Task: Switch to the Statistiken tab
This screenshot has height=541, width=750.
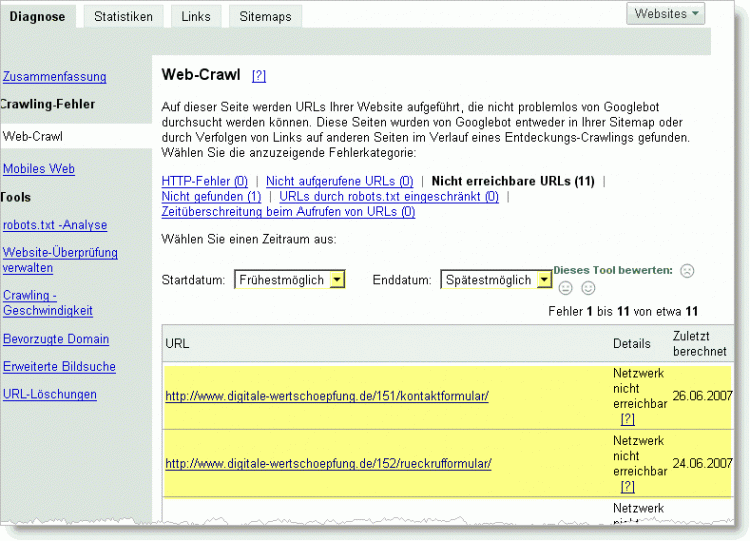Action: [x=123, y=16]
